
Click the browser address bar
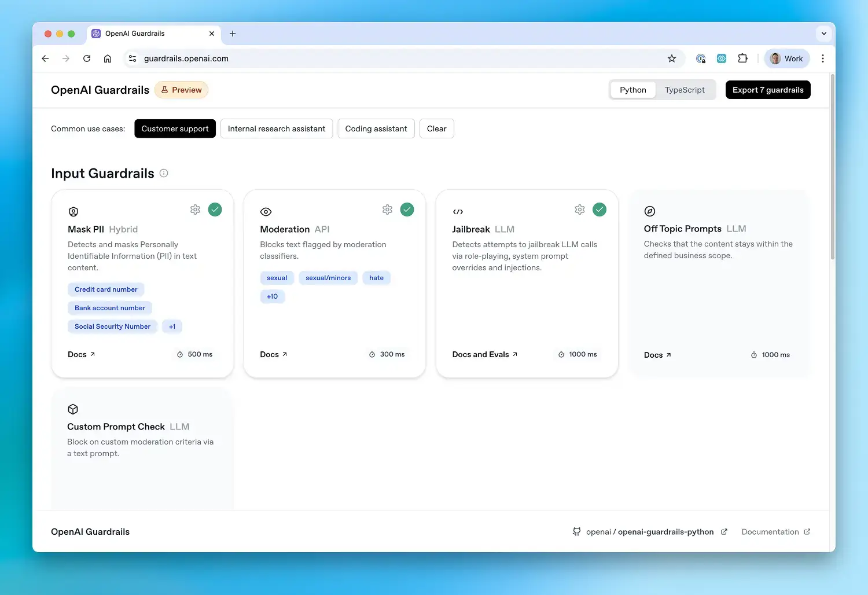point(347,58)
